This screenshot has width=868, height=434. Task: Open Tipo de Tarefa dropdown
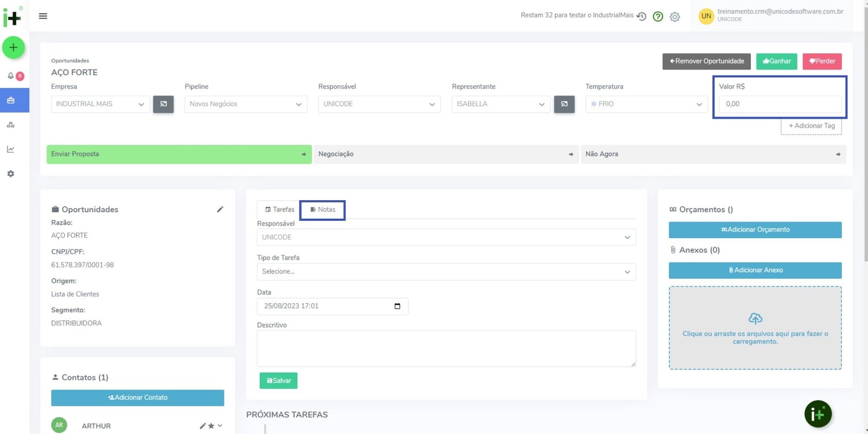[446, 272]
